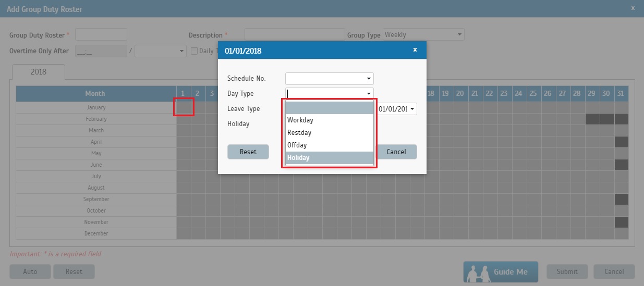Click the June row label
Image resolution: width=644 pixels, height=286 pixels.
[x=96, y=165]
